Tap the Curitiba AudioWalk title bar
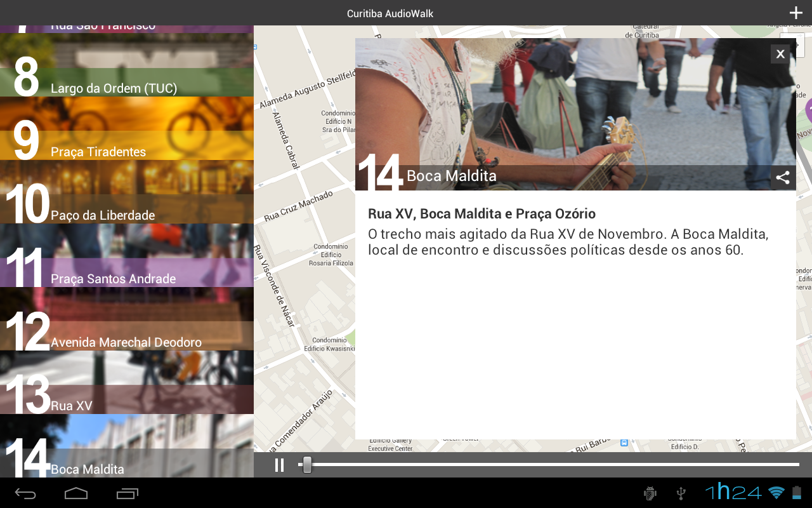 (390, 13)
